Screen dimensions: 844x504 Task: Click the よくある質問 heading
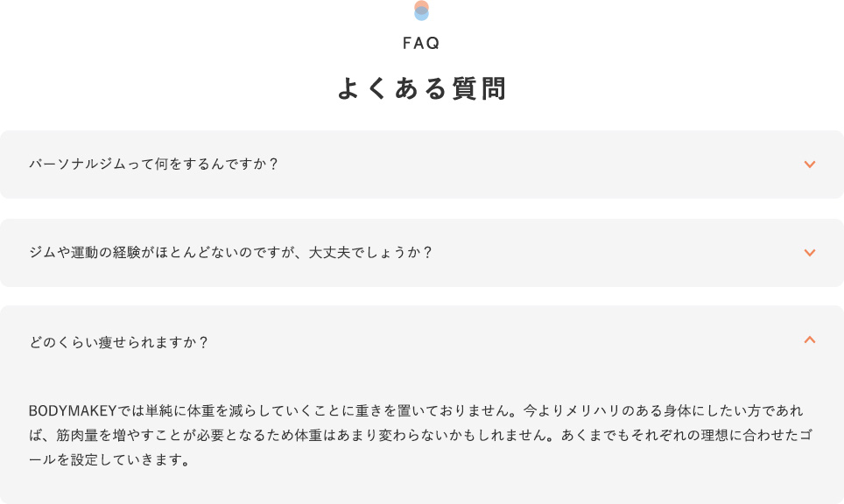[422, 88]
